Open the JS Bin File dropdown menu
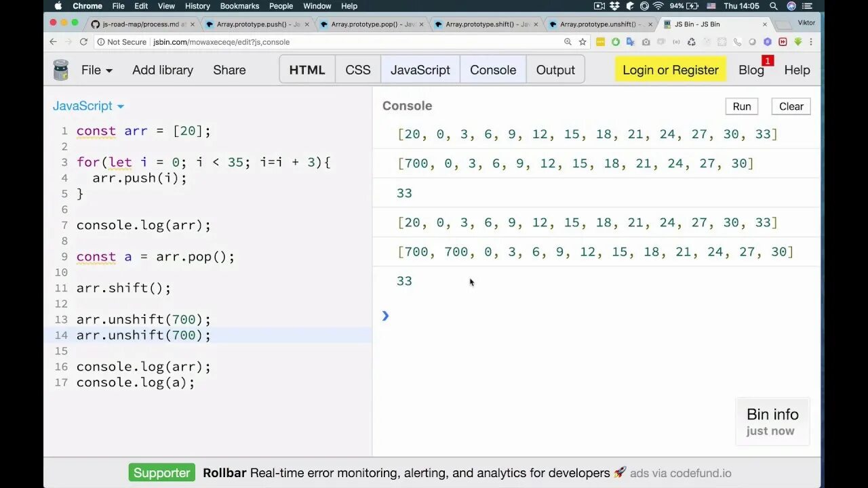868x488 pixels. [97, 70]
